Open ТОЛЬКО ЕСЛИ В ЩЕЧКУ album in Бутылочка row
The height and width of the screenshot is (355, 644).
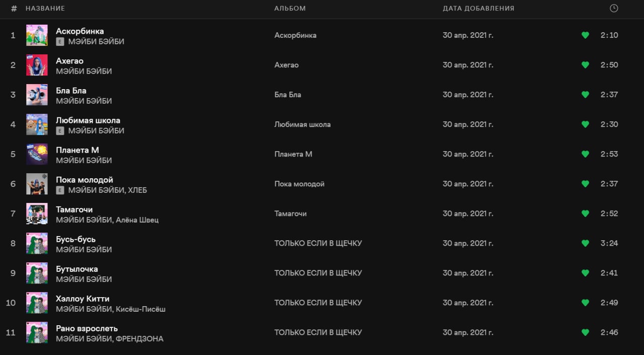pos(318,273)
